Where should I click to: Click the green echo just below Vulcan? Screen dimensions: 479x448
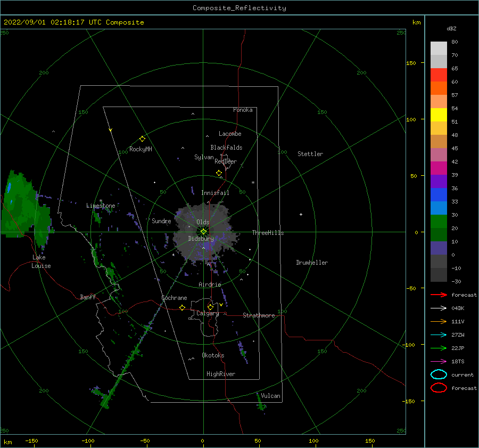click(x=261, y=405)
